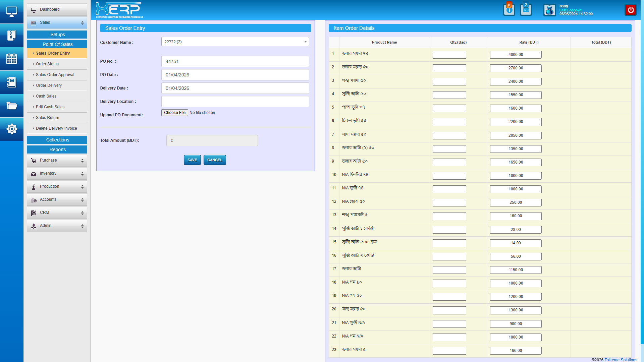The image size is (644, 362).
Task: Open Sales Order Approval menu item
Action: [x=55, y=75]
